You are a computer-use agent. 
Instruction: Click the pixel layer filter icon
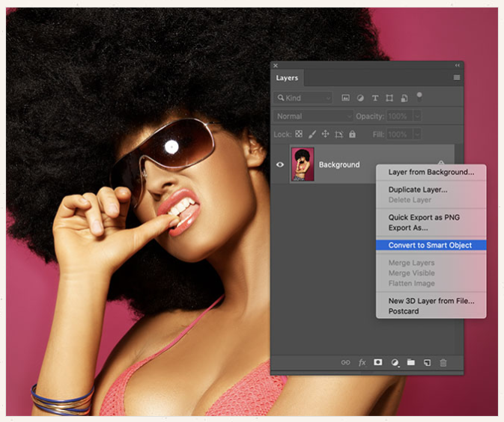(345, 98)
